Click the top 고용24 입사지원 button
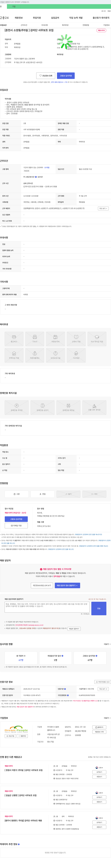 point(66,76)
